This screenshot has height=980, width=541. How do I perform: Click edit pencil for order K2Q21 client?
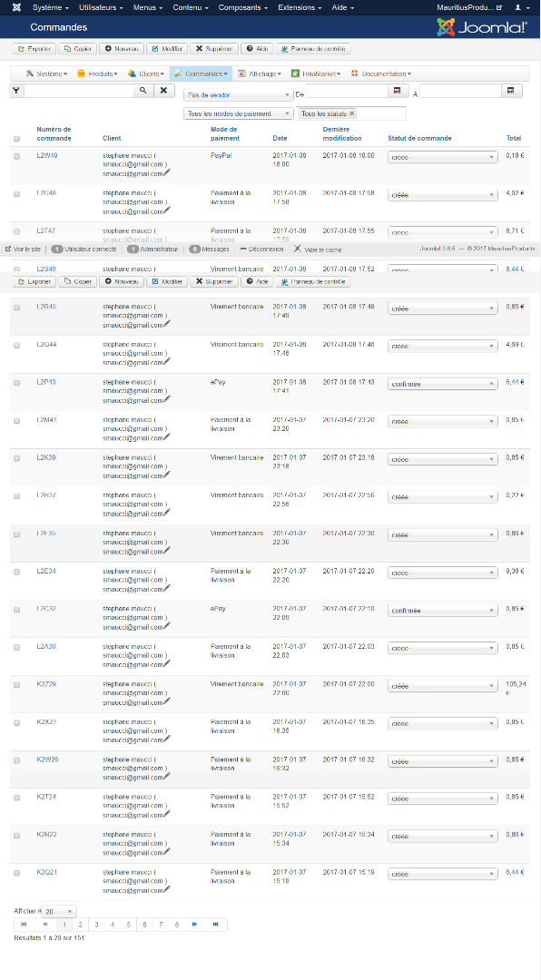point(167,889)
